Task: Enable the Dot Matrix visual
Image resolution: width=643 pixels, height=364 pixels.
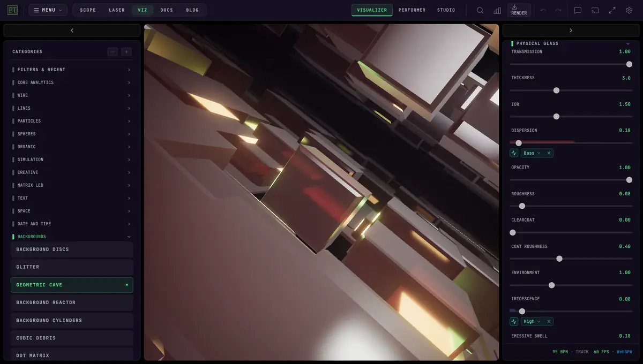Action: 72,355
